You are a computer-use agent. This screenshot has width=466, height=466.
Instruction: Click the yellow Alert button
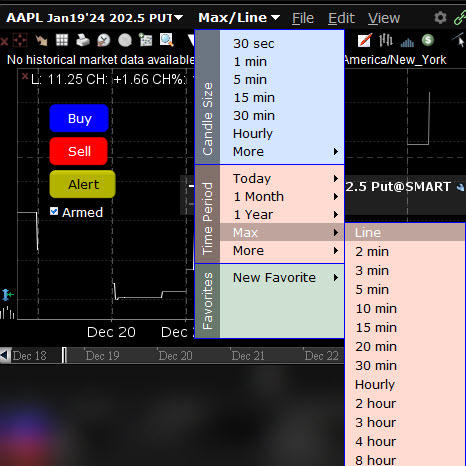[83, 184]
